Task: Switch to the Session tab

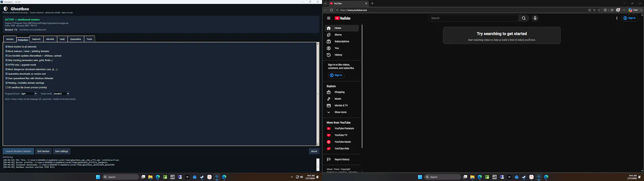Action: tap(10, 39)
